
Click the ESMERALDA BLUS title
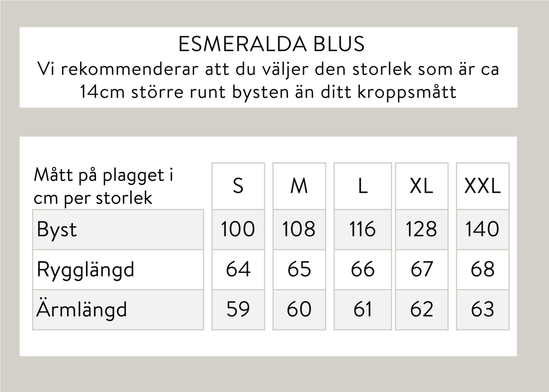271,44
